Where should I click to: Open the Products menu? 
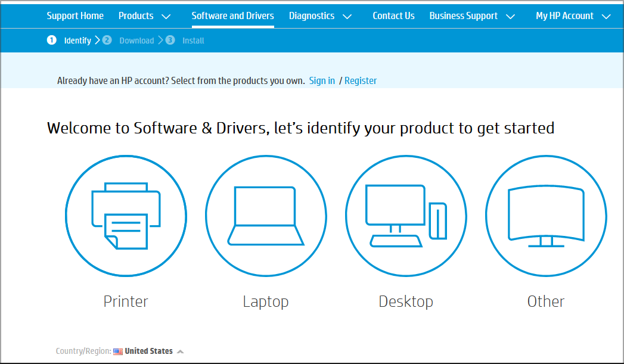tap(136, 16)
